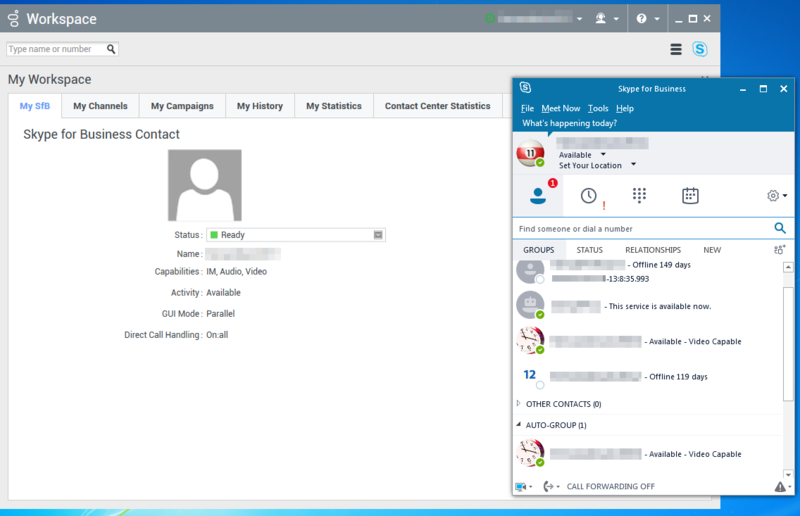Switch to the My Channels tab
The height and width of the screenshot is (516, 800).
[100, 106]
